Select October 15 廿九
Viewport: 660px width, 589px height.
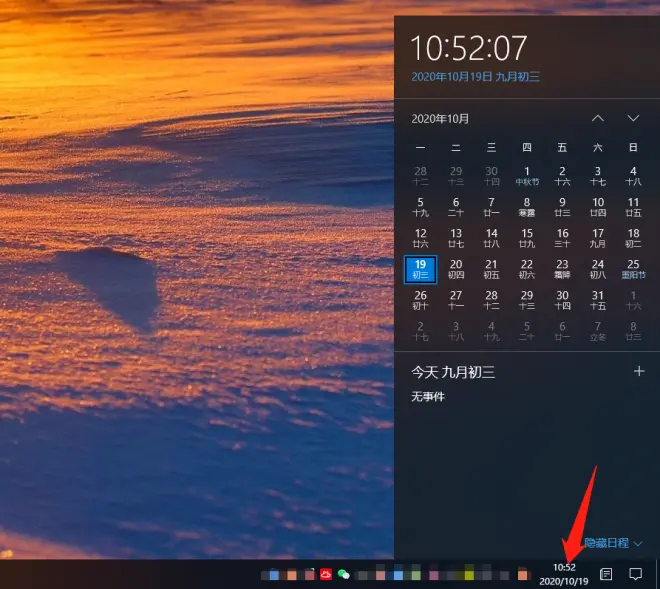point(527,238)
